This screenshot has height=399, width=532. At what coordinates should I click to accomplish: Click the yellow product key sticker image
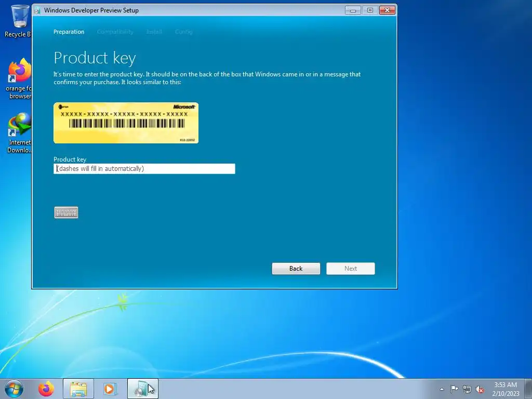tap(126, 123)
